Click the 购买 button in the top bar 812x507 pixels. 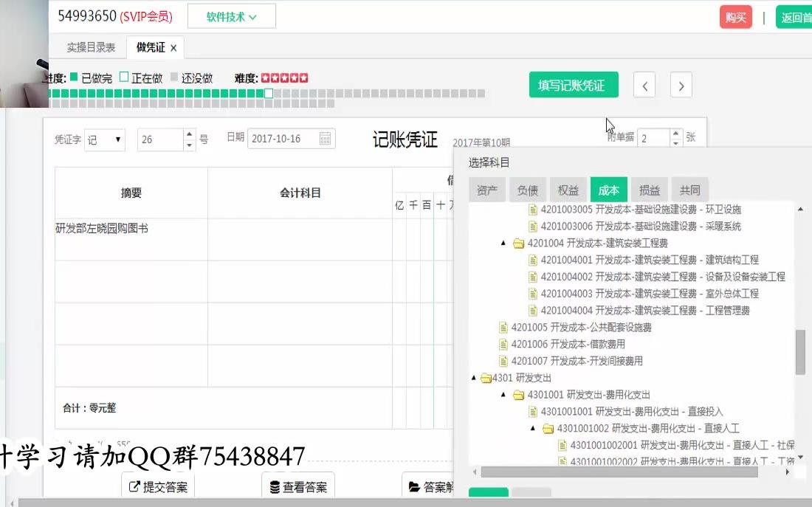click(x=734, y=16)
